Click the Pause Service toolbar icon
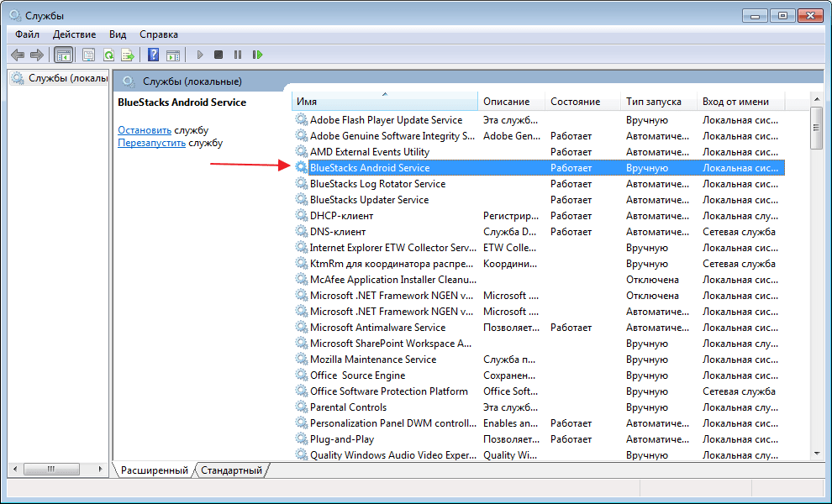This screenshot has height=504, width=832. click(238, 55)
